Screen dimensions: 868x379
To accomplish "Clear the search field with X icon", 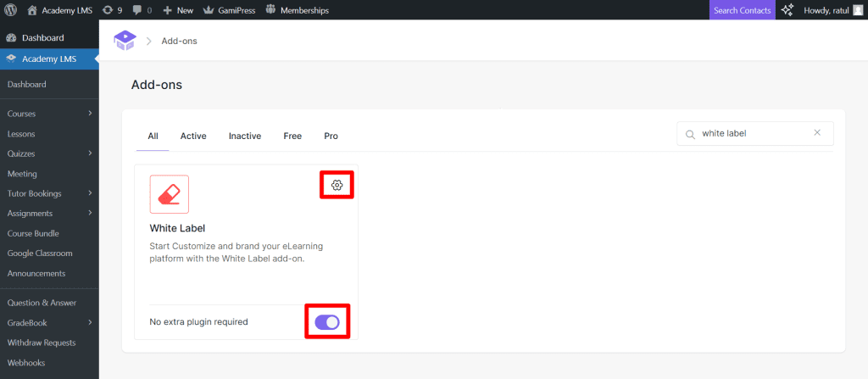I will [817, 133].
